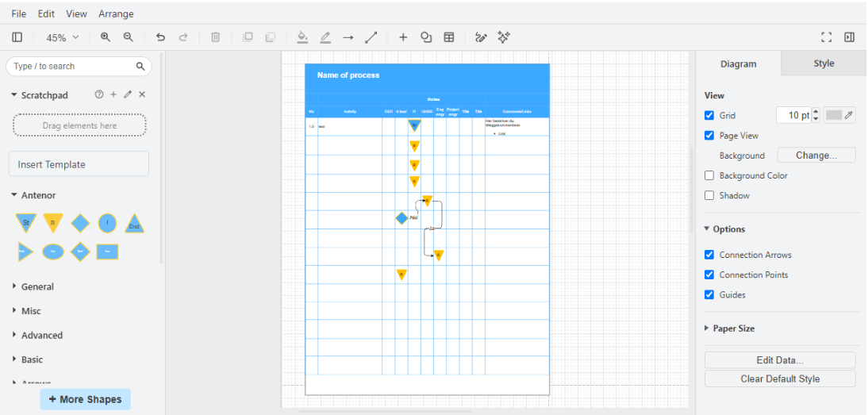Collapse the Antenor shapes section

click(33, 195)
